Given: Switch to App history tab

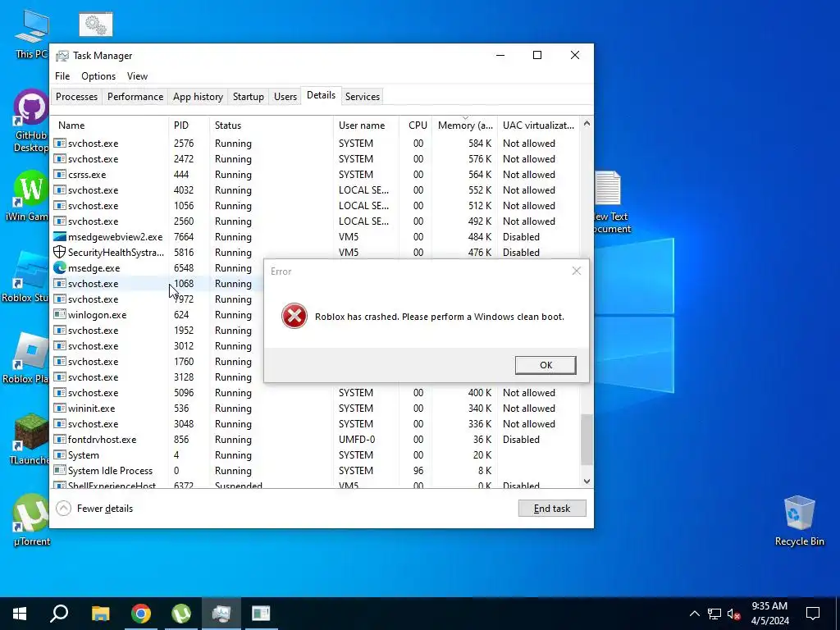Looking at the screenshot, I should [x=198, y=97].
